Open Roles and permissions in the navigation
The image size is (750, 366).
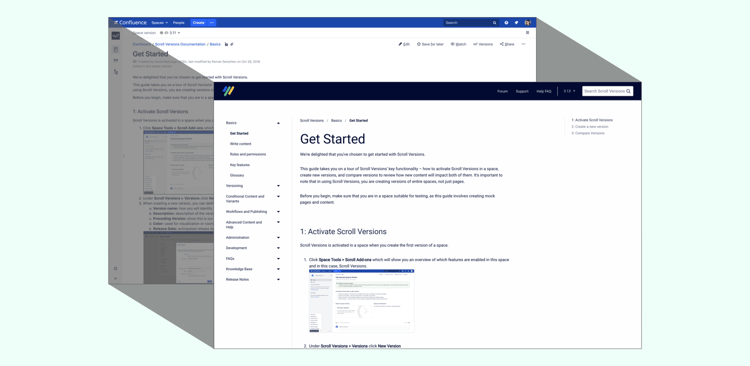[248, 155]
